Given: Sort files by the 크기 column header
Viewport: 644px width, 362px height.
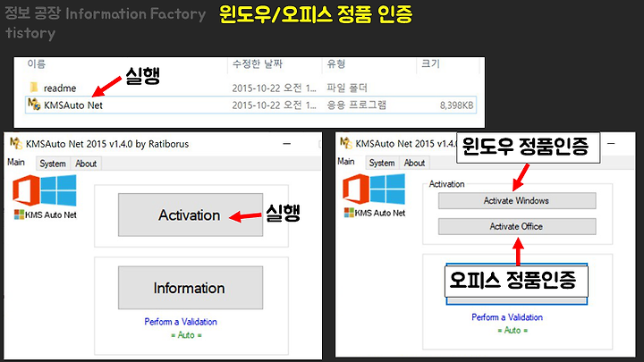Looking at the screenshot, I should 430,64.
